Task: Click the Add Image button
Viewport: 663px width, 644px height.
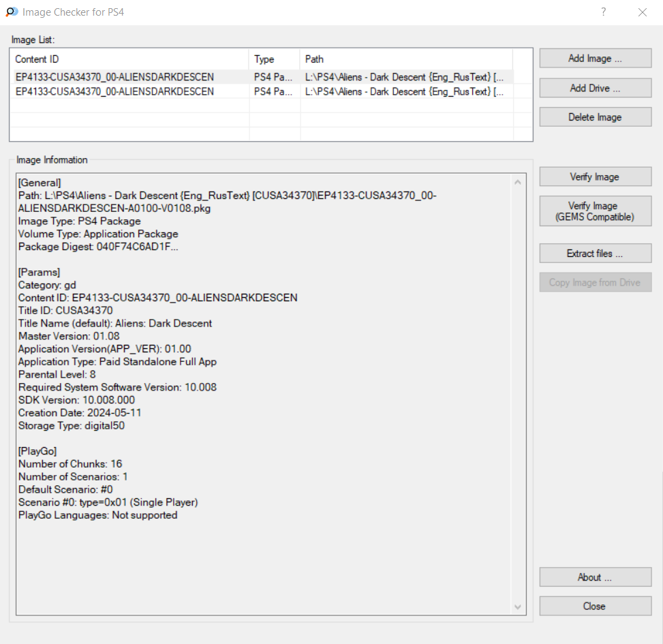Action: (x=595, y=59)
